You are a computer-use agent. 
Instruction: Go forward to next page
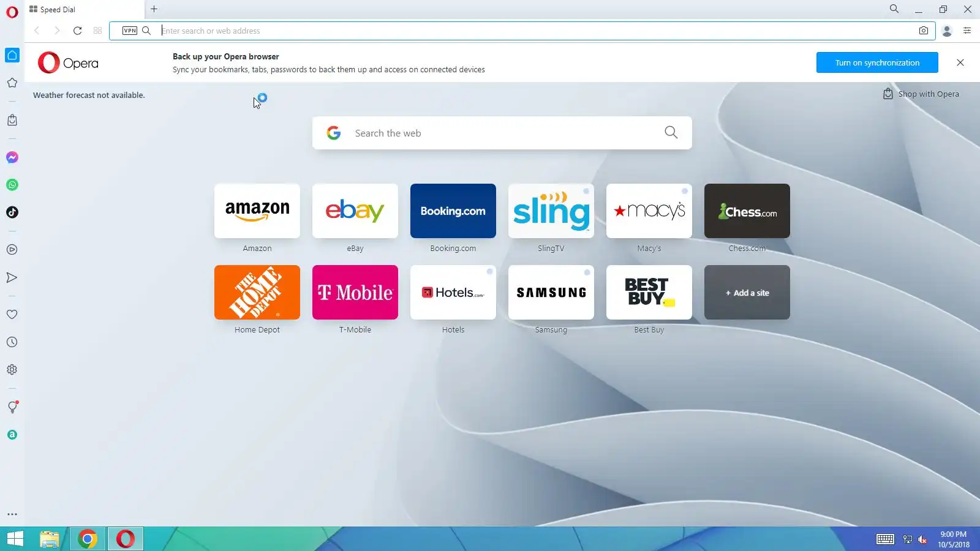point(57,31)
